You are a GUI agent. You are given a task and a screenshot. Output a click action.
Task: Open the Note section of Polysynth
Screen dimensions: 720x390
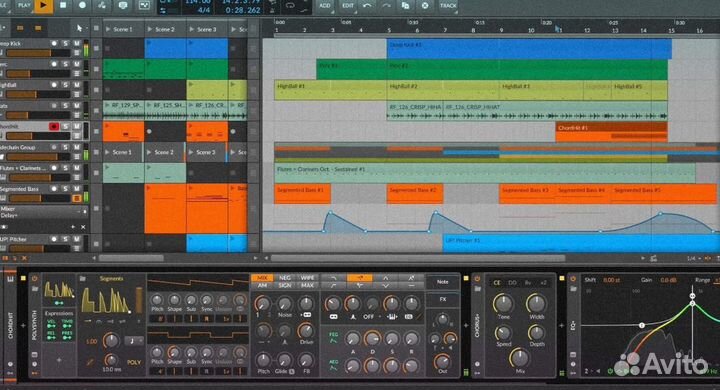(443, 282)
